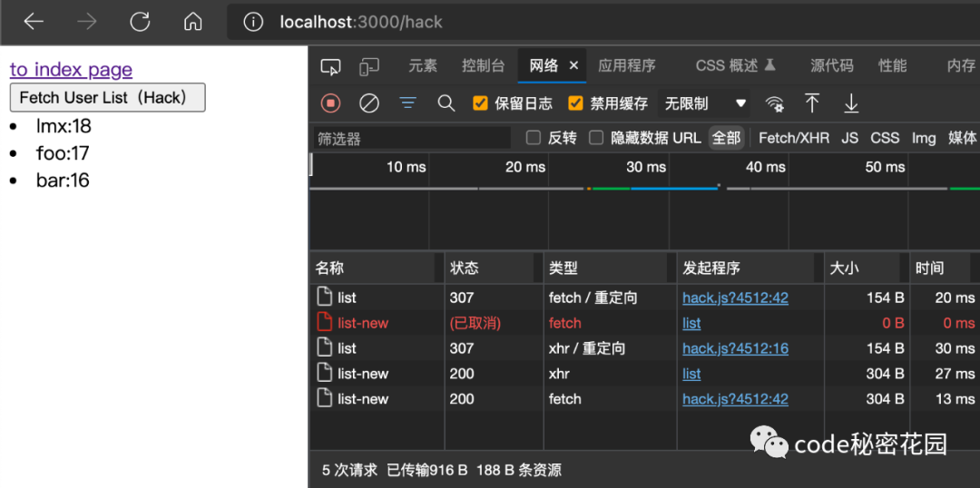Screen dimensions: 980x488
Task: Open the 无限制 throttling dropdown
Action: click(x=704, y=103)
